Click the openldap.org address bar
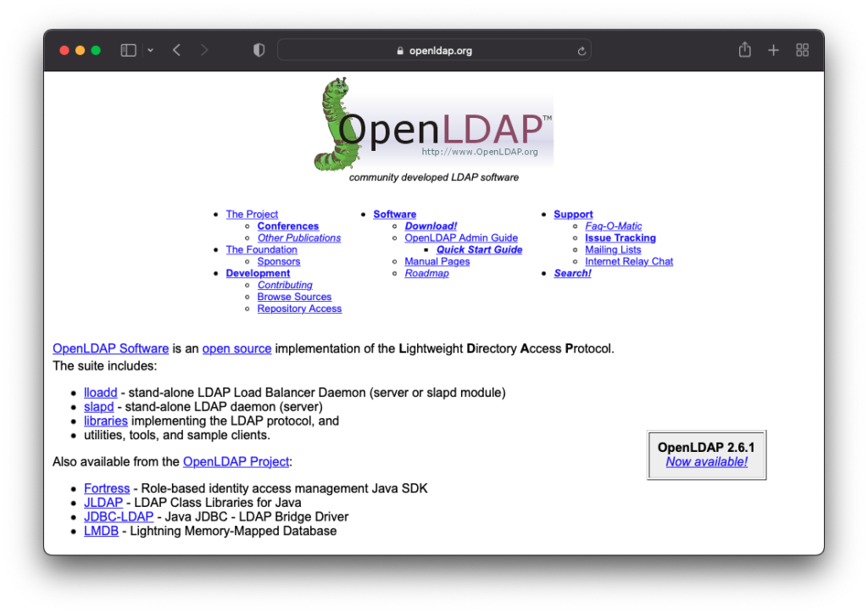Viewport: 868px width, 613px height. click(434, 50)
